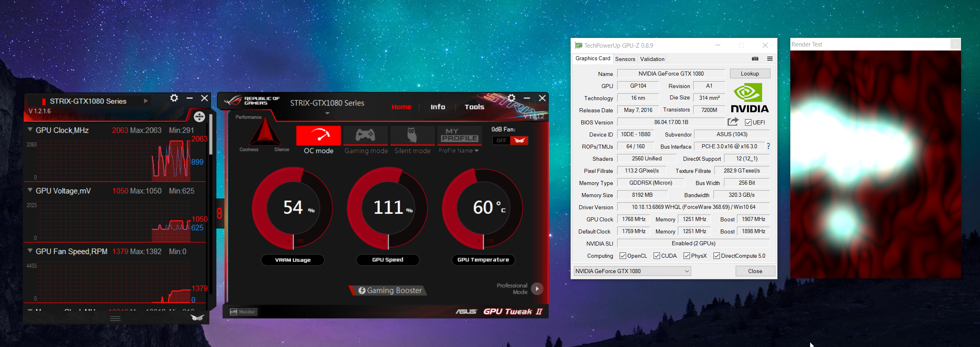Click the GPU-Z title bar app icon
This screenshot has height=347, width=980.
pyautogui.click(x=578, y=45)
